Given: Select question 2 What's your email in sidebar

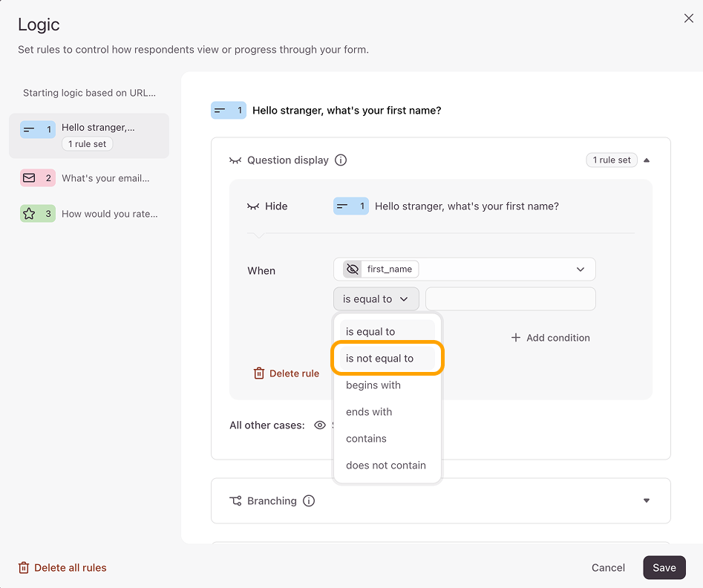Looking at the screenshot, I should coord(89,178).
